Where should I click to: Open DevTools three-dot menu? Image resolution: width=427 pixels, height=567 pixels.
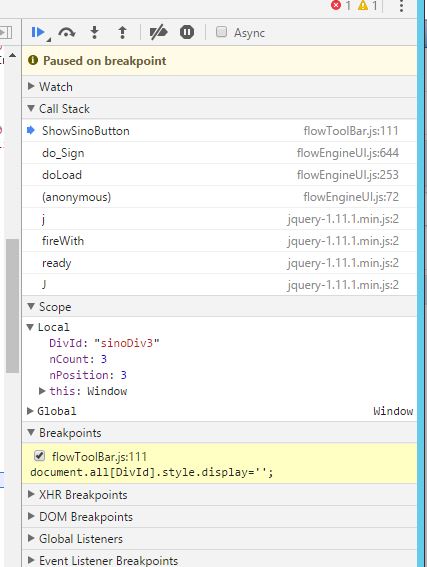pyautogui.click(x=401, y=6)
